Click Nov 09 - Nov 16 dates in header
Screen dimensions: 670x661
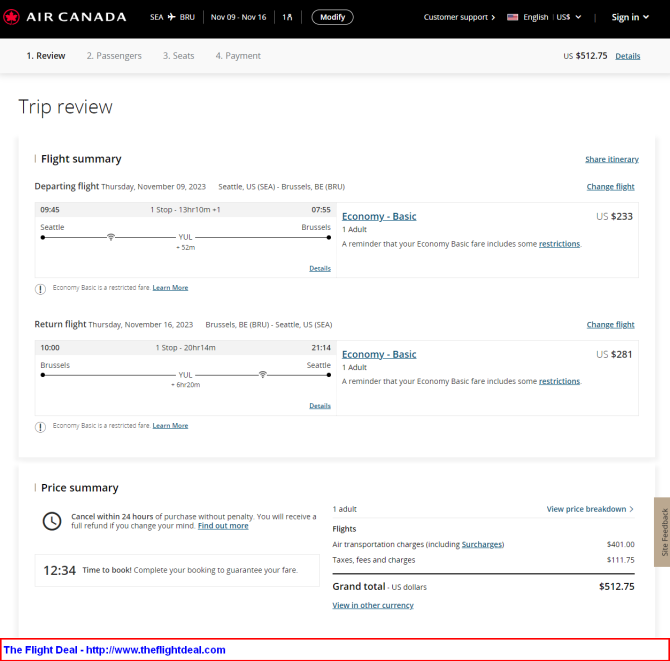point(238,17)
